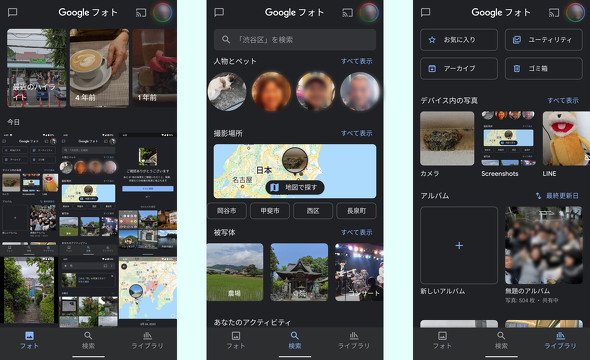Open the messages icon on the left screen
This screenshot has height=360, width=590.
coord(12,12)
